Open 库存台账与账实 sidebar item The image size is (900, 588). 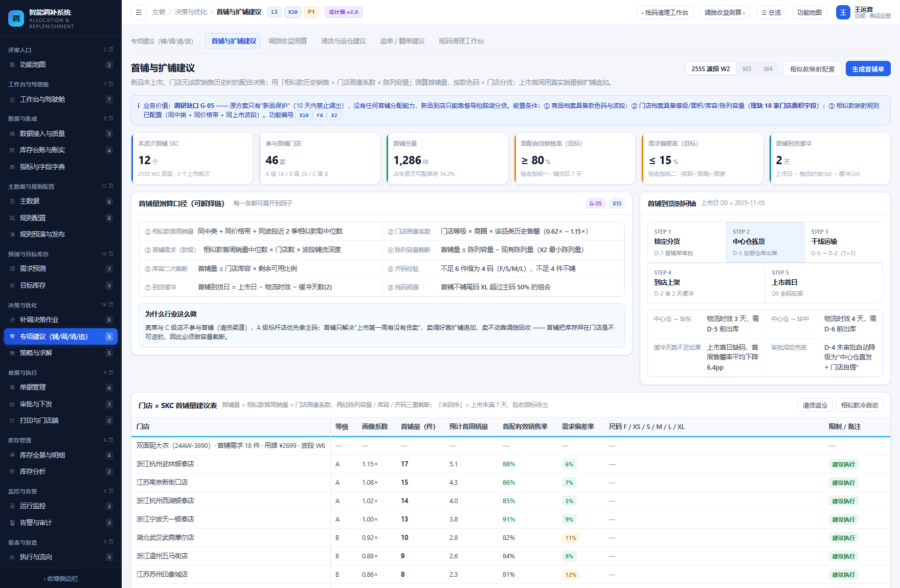[x=61, y=150]
